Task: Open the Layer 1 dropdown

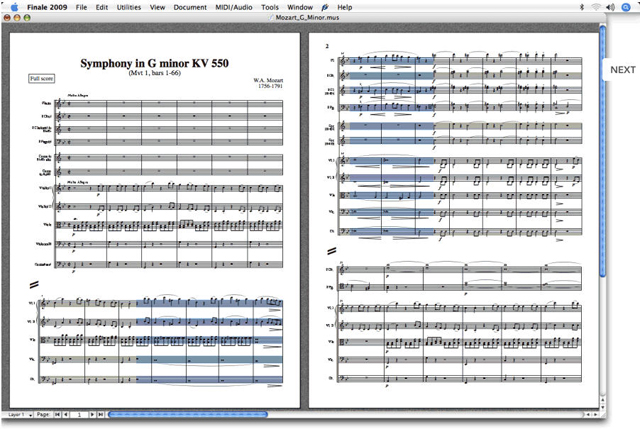Action: click(x=20, y=415)
